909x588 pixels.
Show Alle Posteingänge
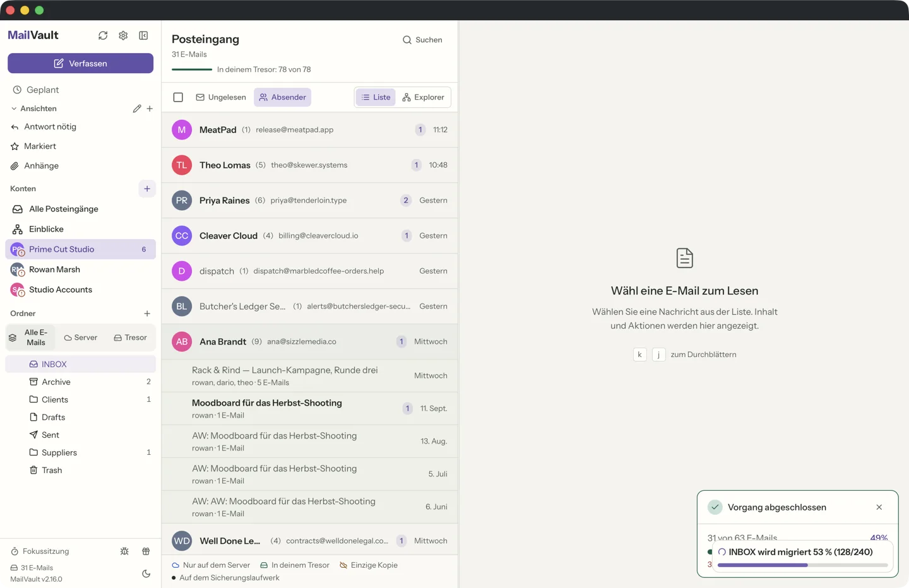(x=80, y=209)
